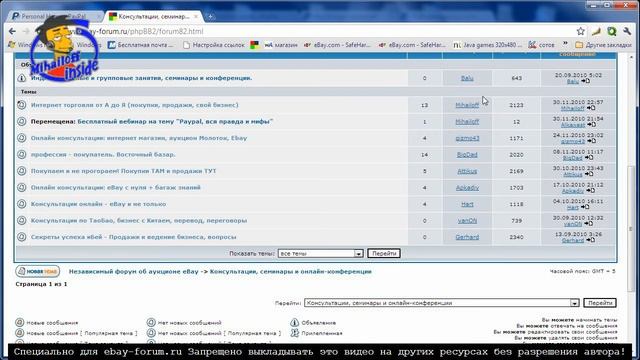Open Независимый форум об аукционе eBay breadcrumb link

point(133,271)
